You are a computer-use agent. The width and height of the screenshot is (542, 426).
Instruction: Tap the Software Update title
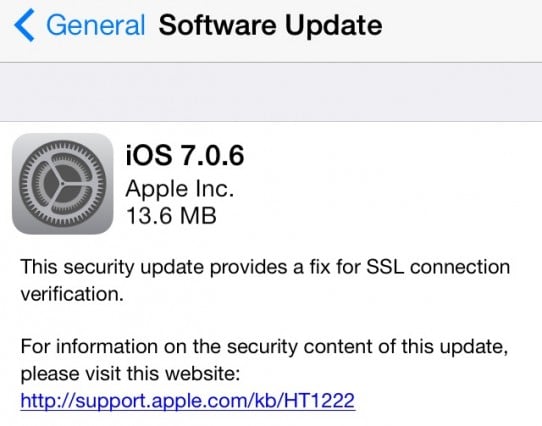click(x=270, y=26)
